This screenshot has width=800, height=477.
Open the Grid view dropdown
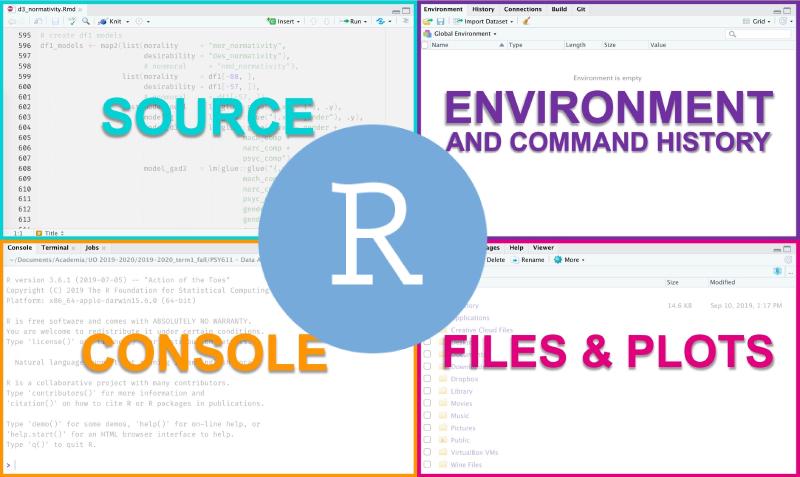pos(757,21)
